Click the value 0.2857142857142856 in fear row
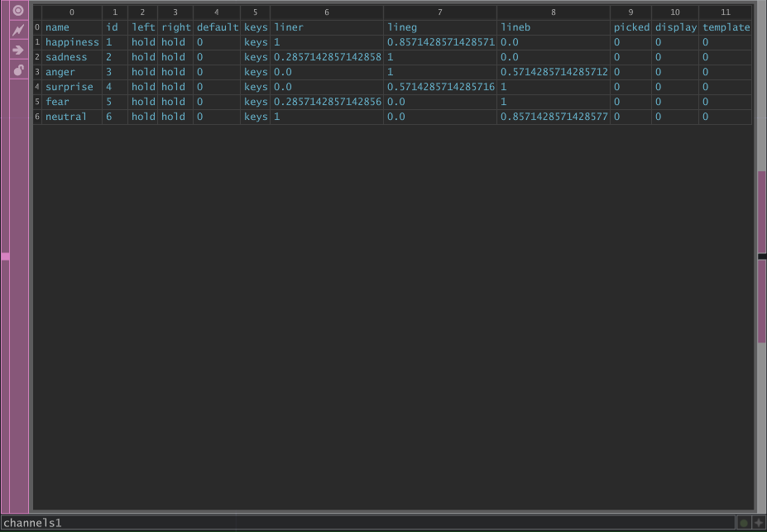767x532 pixels. (x=328, y=103)
